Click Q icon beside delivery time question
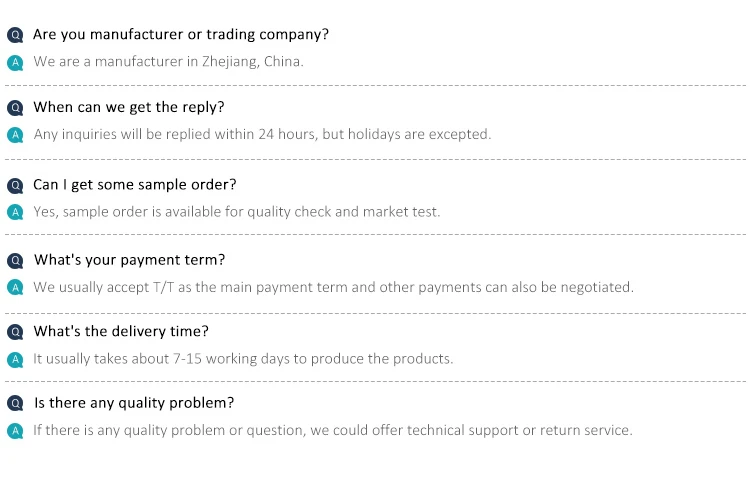750x477 pixels. (x=15, y=332)
